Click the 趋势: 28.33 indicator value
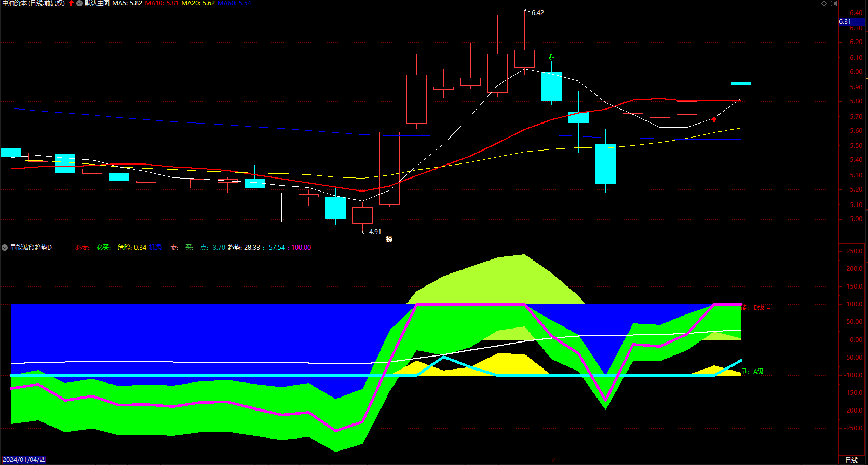 pyautogui.click(x=244, y=248)
